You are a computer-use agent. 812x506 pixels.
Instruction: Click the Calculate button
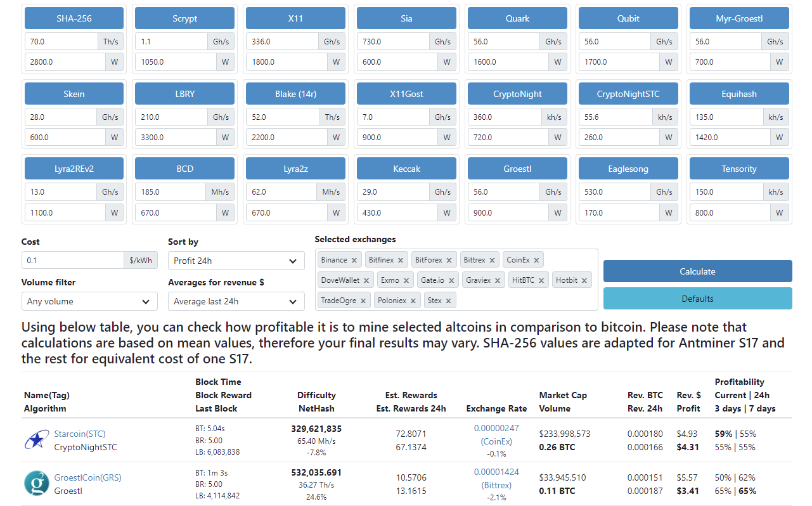(x=697, y=271)
